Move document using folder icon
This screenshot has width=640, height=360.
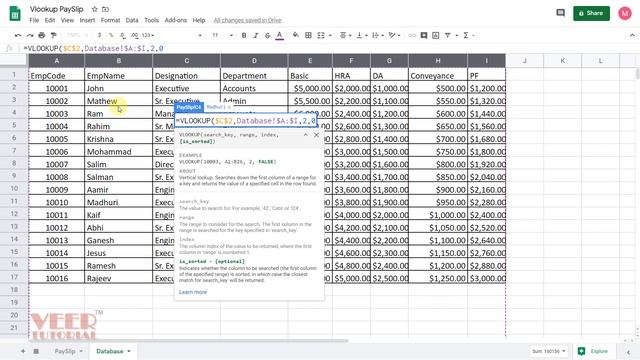pos(105,9)
